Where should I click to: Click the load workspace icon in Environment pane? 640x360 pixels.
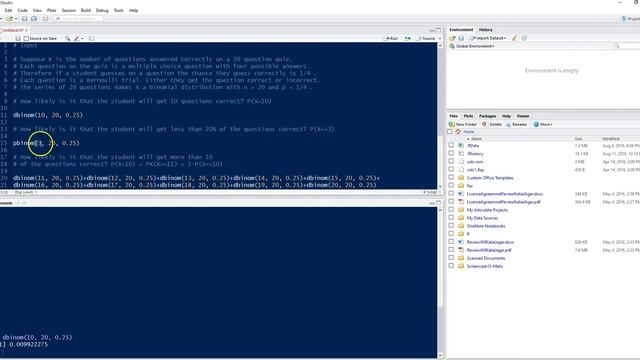click(452, 38)
